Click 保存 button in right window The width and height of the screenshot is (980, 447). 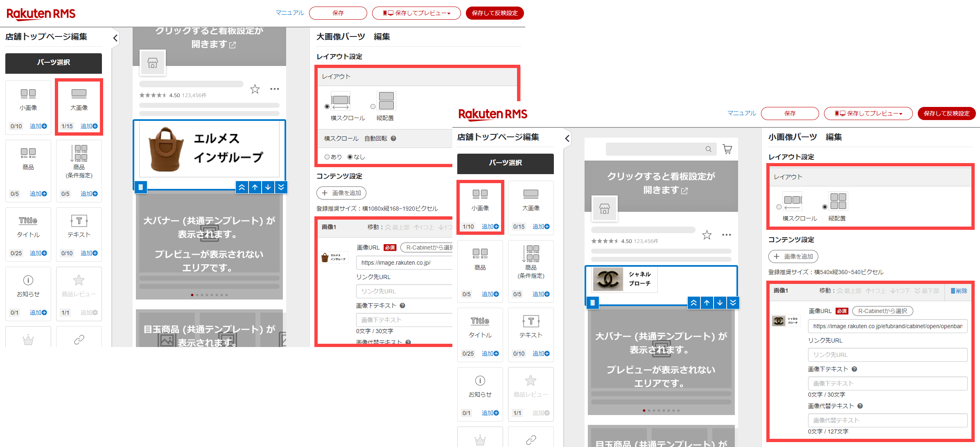coord(790,113)
